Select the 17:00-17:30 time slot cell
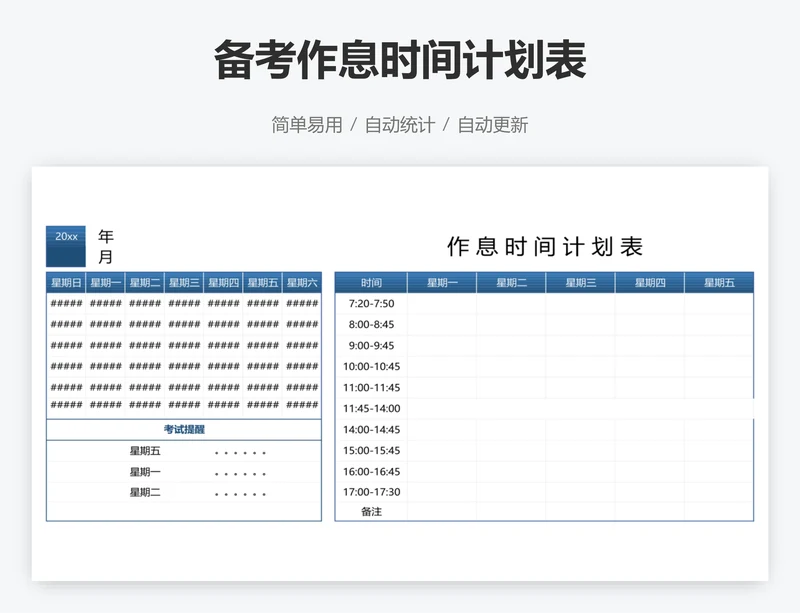 (371, 492)
